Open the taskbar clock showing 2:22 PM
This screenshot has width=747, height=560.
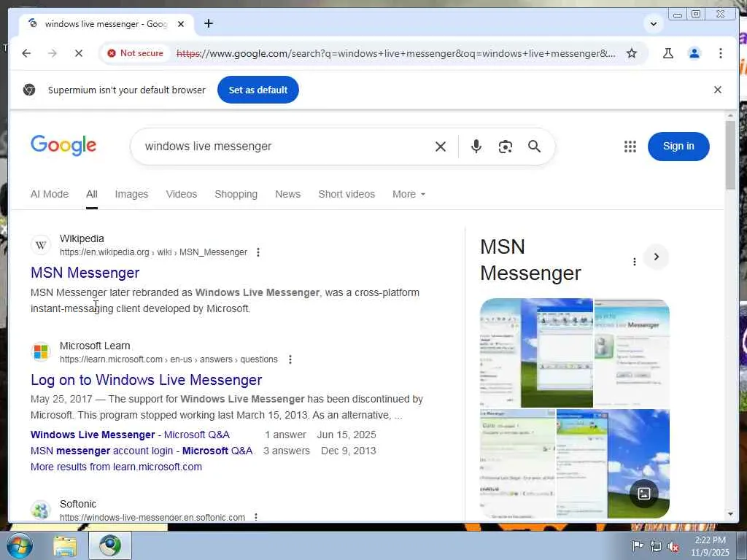(710, 546)
